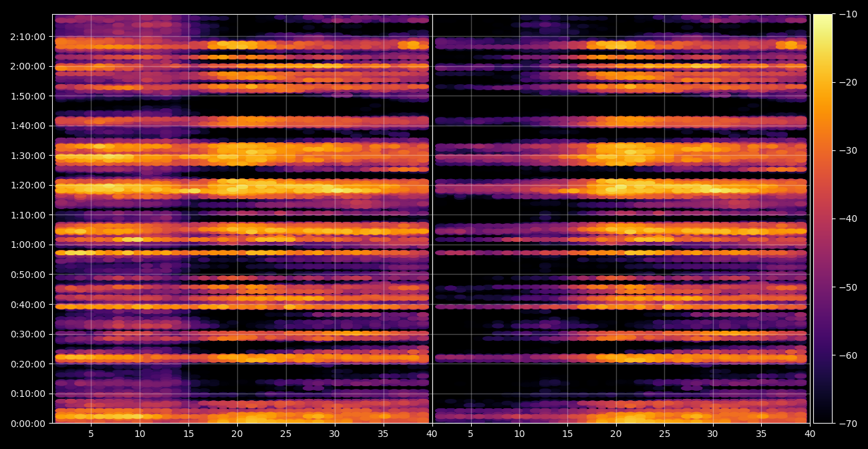This screenshot has width=868, height=449.
Task: Click x-axis label 30 of left heatmap
Action: [x=335, y=434]
